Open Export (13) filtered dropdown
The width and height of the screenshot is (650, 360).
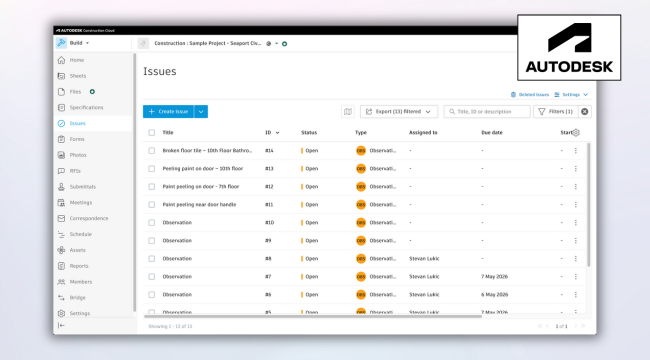398,112
